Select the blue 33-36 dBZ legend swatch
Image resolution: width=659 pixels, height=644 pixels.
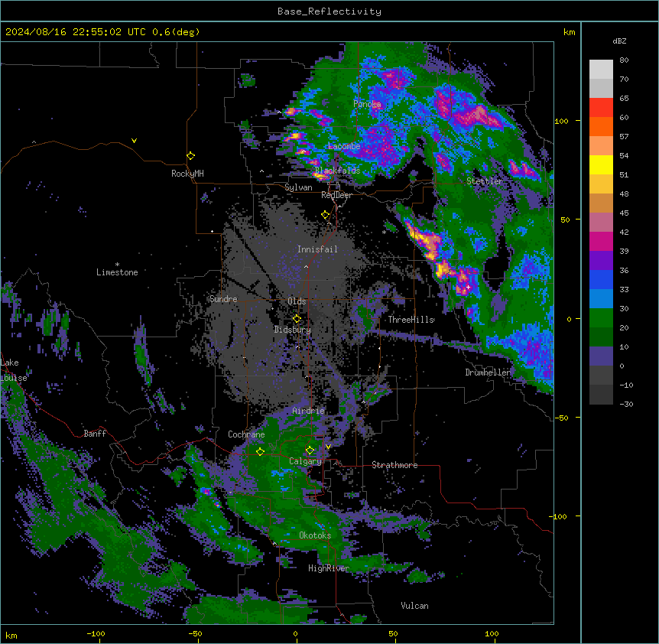point(601,279)
